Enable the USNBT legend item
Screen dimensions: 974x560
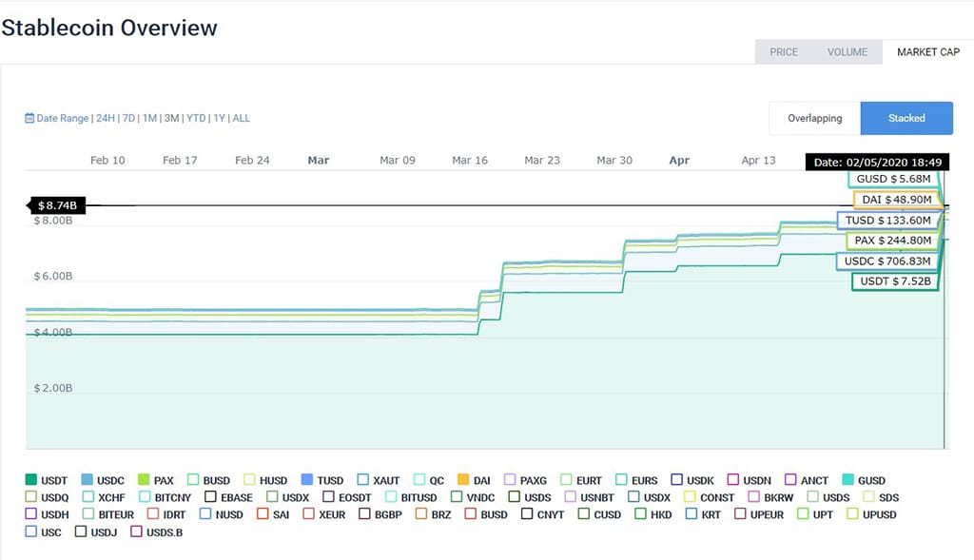[571, 496]
